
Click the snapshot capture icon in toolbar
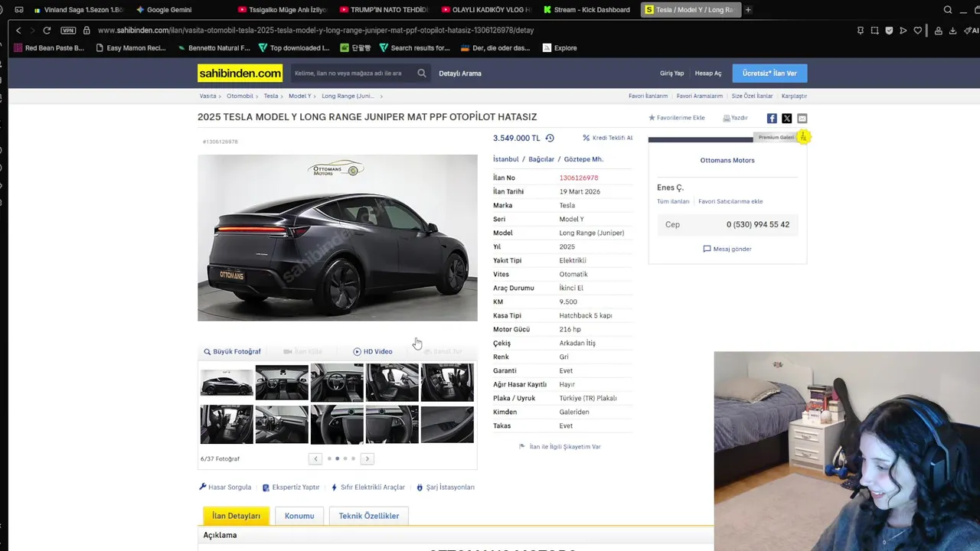(874, 31)
